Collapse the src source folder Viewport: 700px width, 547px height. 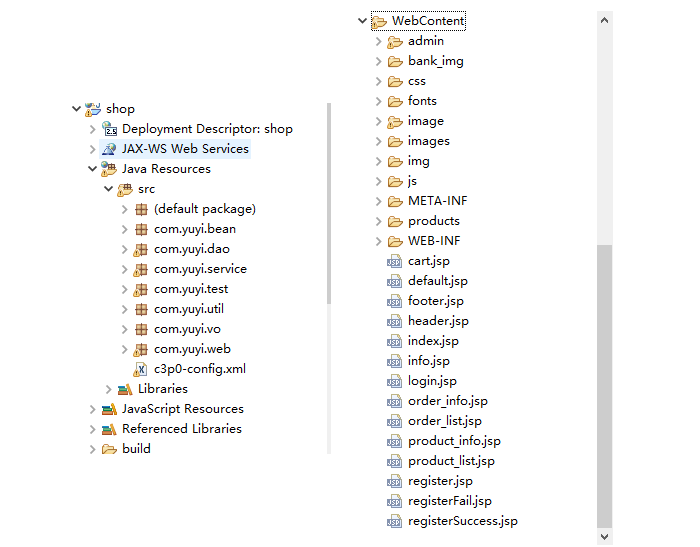point(108,189)
